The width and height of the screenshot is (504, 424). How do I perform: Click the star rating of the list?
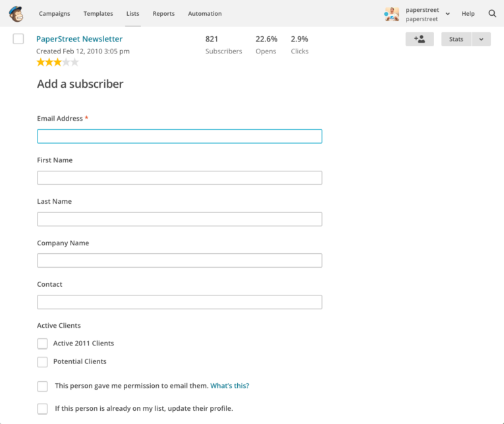click(x=57, y=62)
